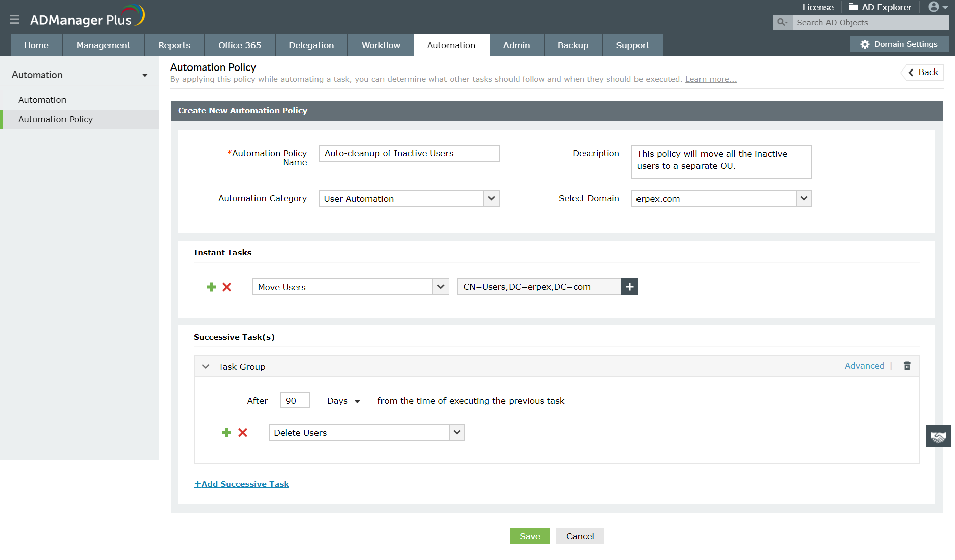Screen dimensions: 955x560
Task: Click the Automation Policy Name field
Action: click(409, 154)
